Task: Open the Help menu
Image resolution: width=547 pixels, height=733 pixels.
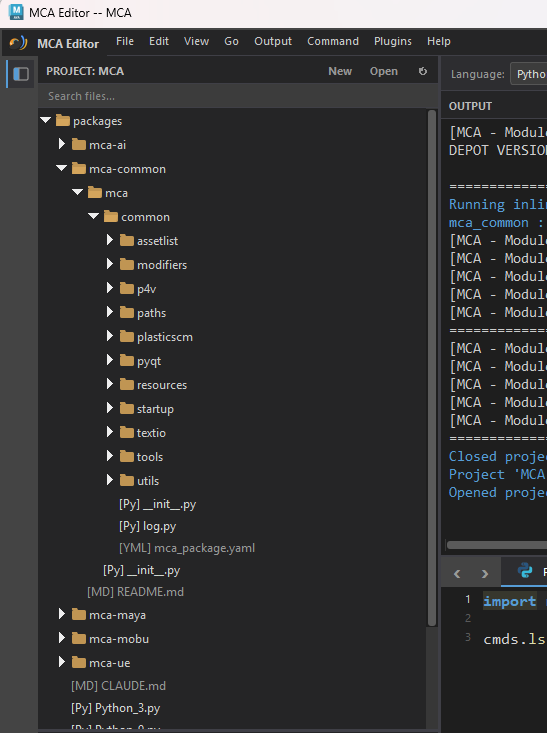Action: coord(439,42)
